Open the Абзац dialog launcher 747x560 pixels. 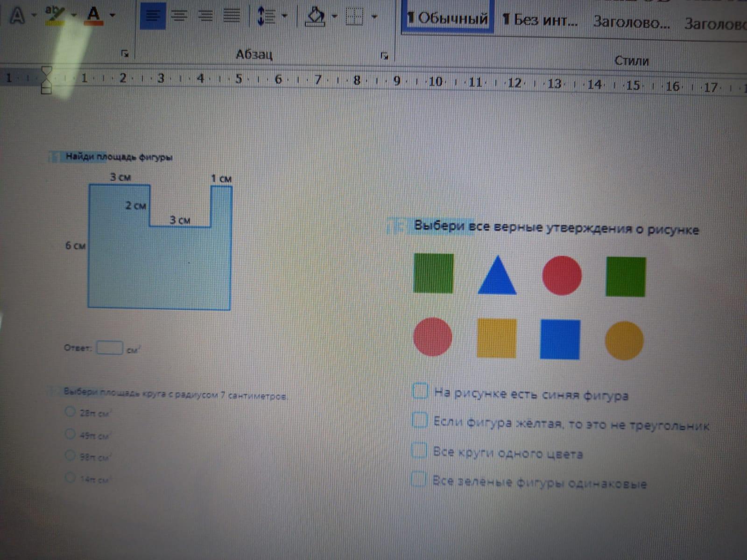pos(384,56)
